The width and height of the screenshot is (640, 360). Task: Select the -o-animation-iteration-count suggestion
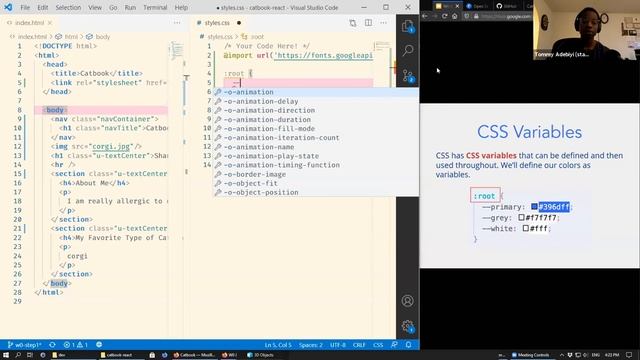point(316,138)
